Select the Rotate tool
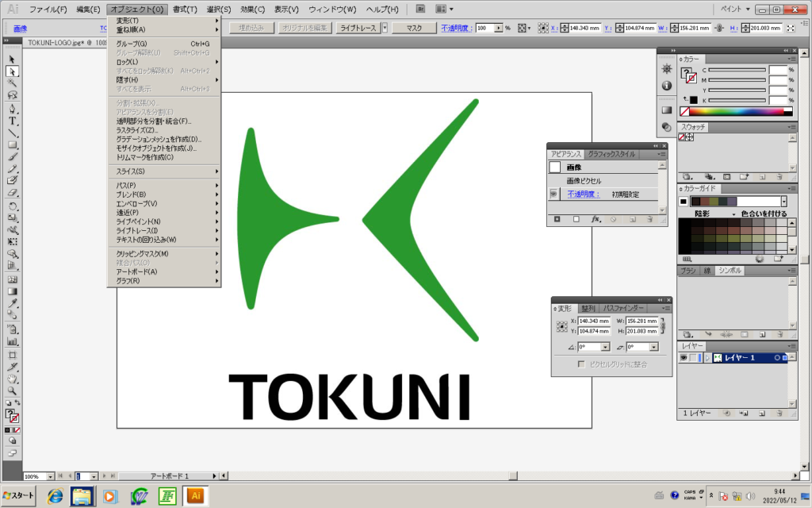 point(12,206)
